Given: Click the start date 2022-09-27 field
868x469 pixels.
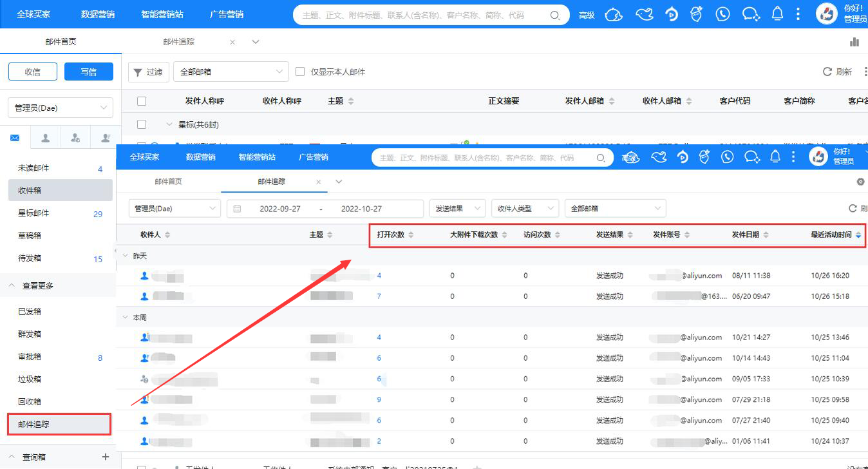Looking at the screenshot, I should 280,209.
